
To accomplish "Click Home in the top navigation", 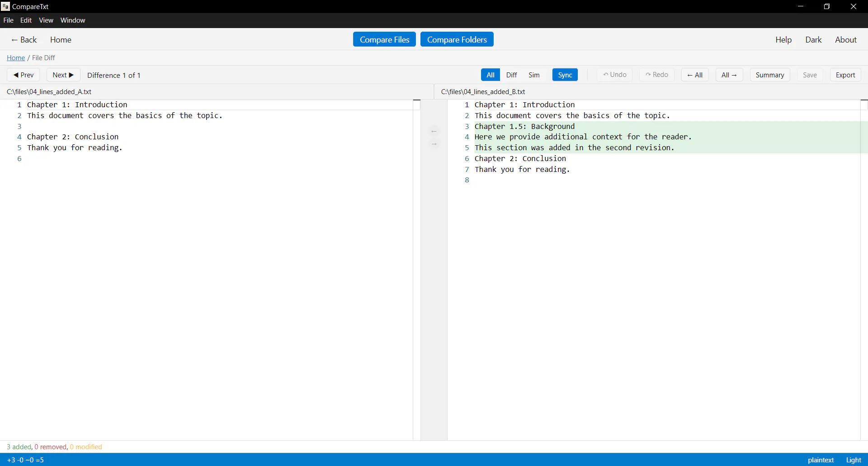I will 61,40.
